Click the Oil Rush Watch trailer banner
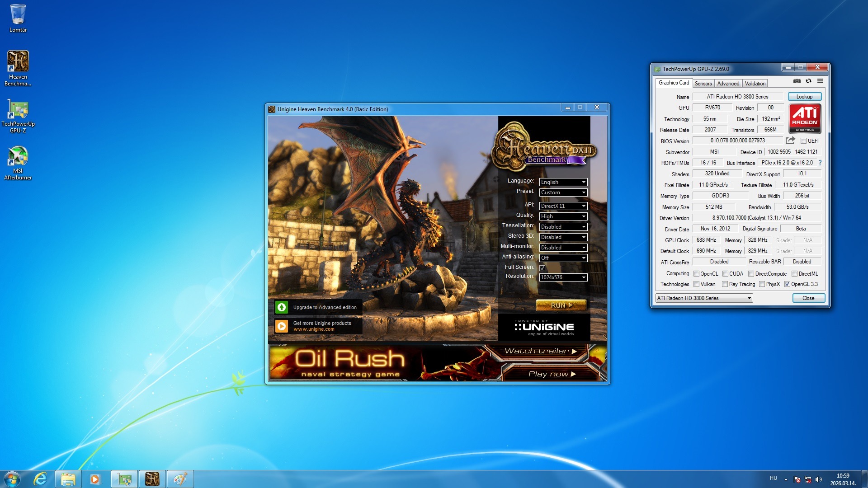 tap(540, 351)
